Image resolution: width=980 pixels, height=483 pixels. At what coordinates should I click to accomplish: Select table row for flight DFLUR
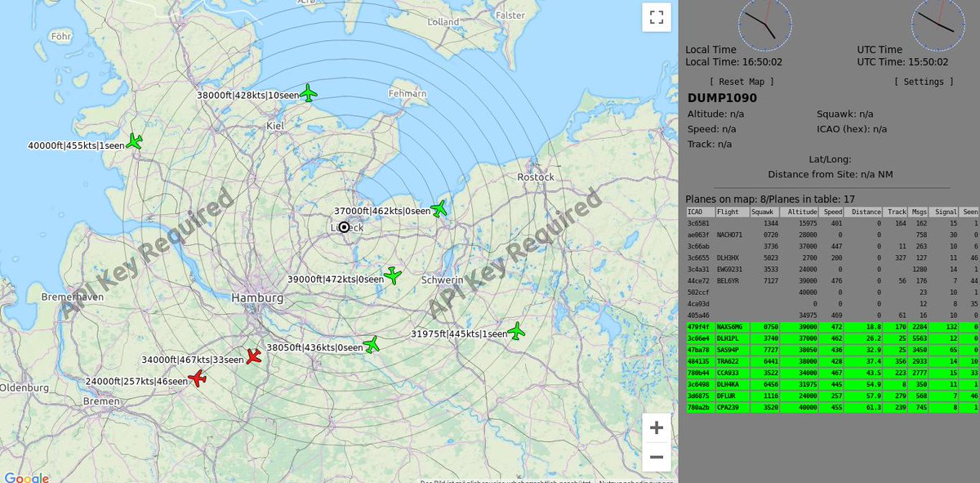(832, 395)
